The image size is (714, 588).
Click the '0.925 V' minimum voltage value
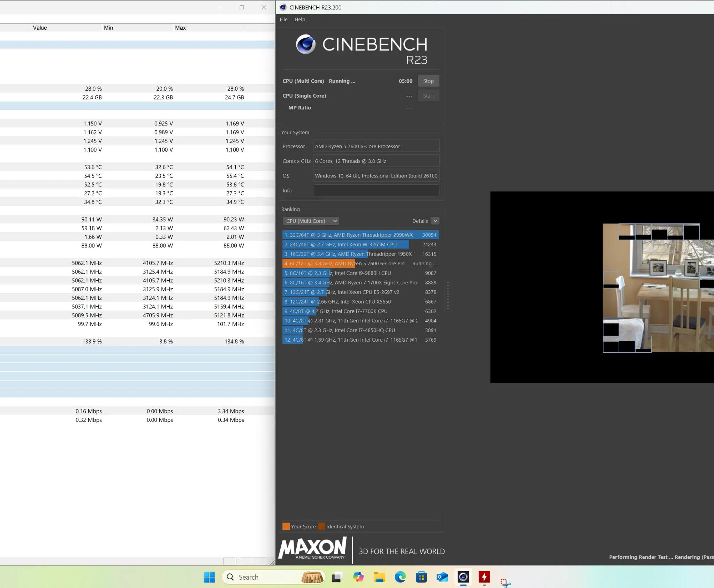point(164,124)
